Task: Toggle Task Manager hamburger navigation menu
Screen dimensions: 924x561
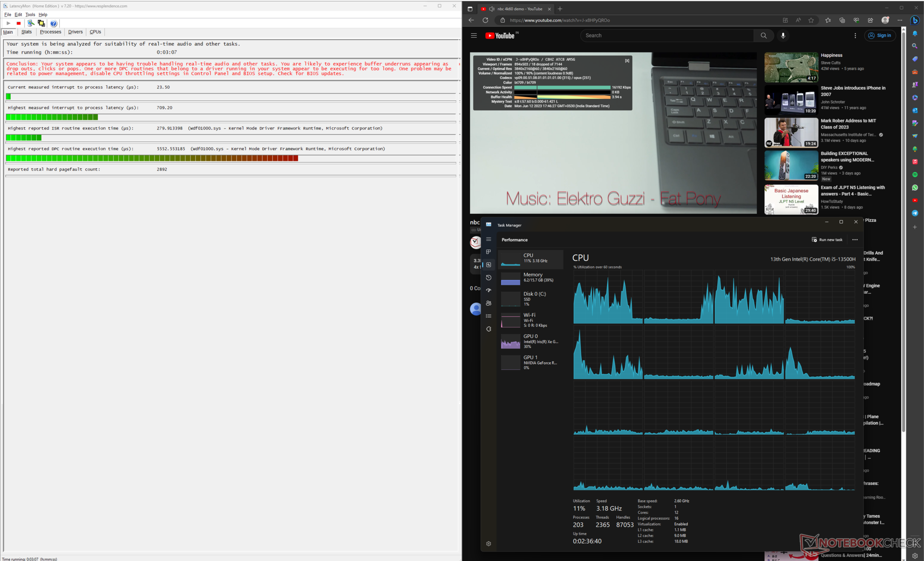Action: pyautogui.click(x=488, y=239)
